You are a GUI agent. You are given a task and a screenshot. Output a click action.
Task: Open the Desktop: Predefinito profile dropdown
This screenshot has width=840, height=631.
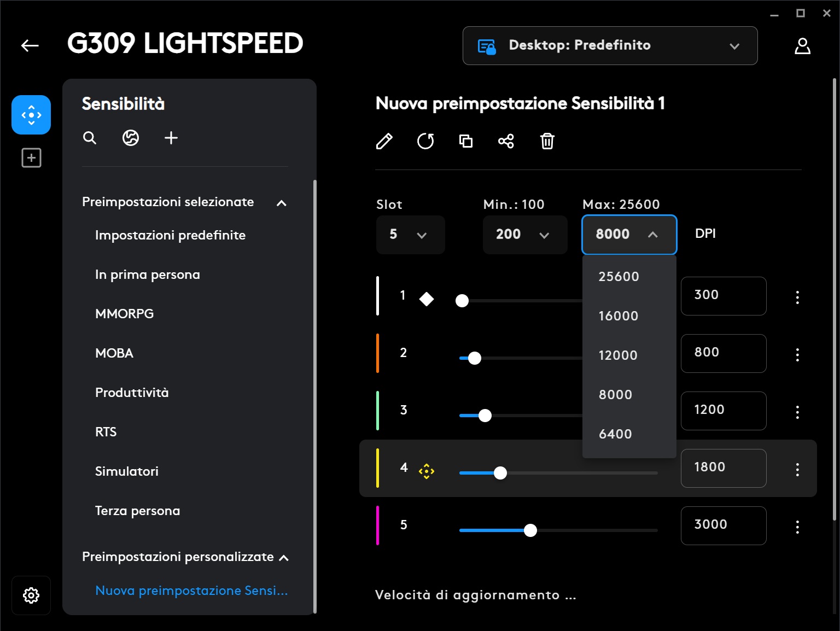(x=610, y=45)
